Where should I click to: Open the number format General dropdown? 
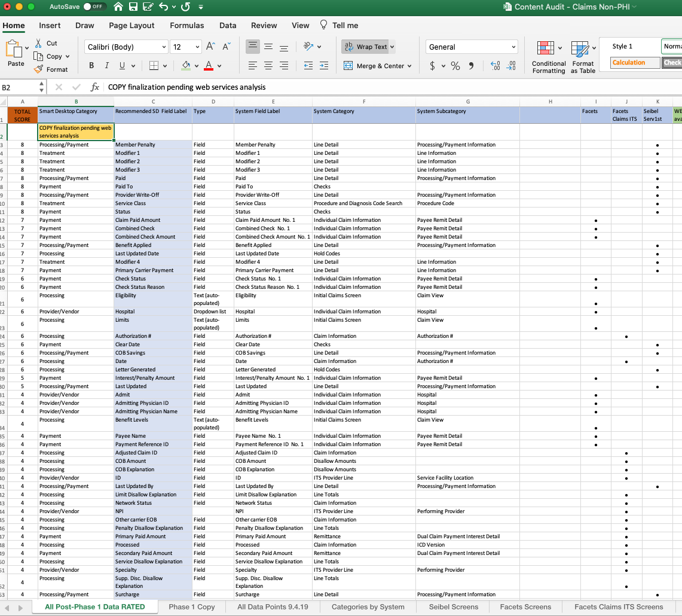tap(513, 47)
